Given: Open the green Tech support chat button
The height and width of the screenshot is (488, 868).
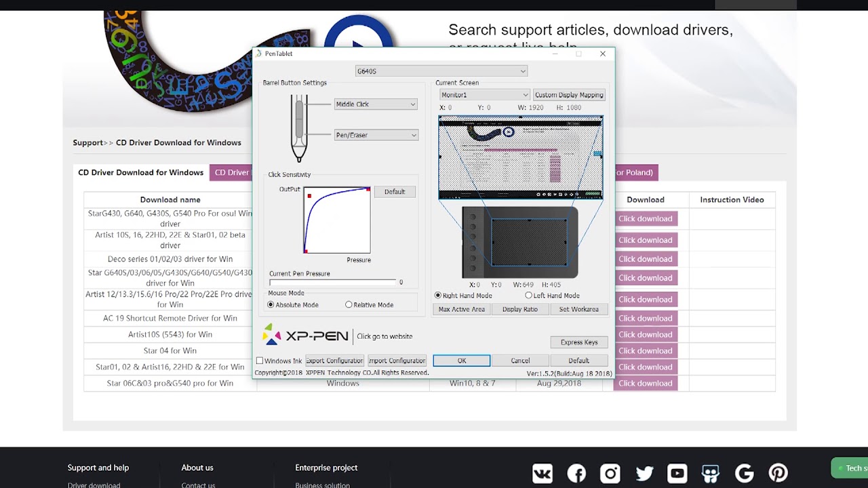Looking at the screenshot, I should point(850,468).
